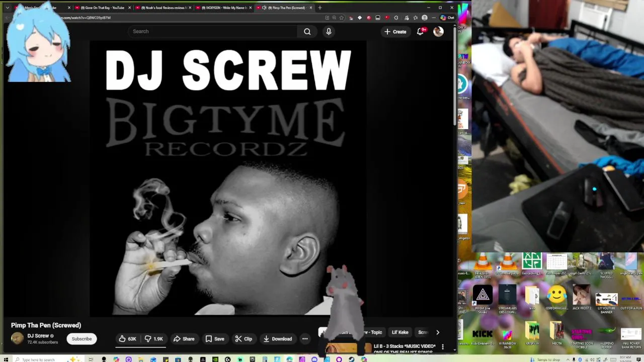Open Temps to drop weather widget
The height and width of the screenshot is (362, 644).
pyautogui.click(x=545, y=359)
